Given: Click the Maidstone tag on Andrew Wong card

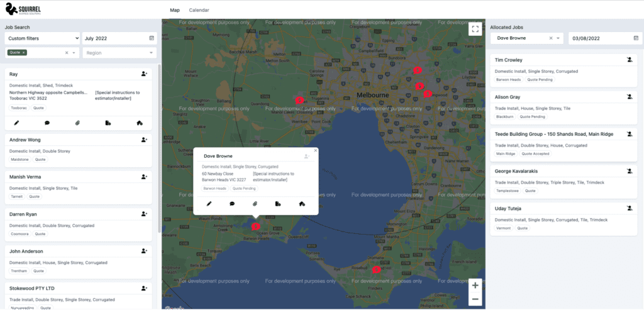Looking at the screenshot, I should point(19,159).
